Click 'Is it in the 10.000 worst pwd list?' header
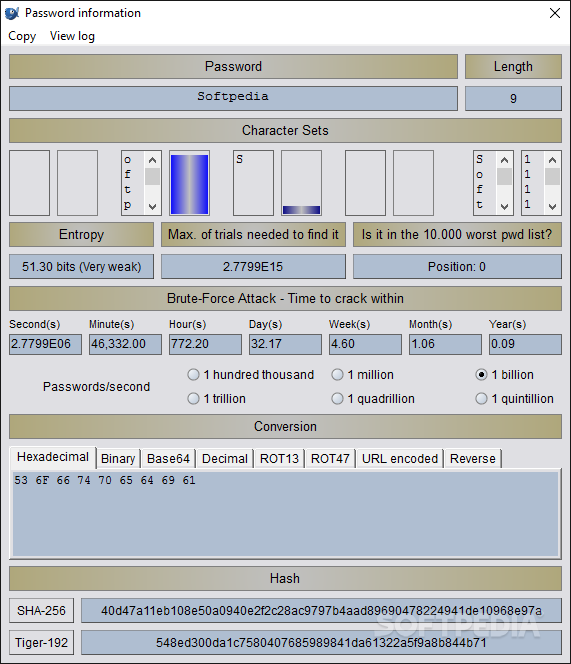Screen dimensions: 571x664 [x=457, y=235]
